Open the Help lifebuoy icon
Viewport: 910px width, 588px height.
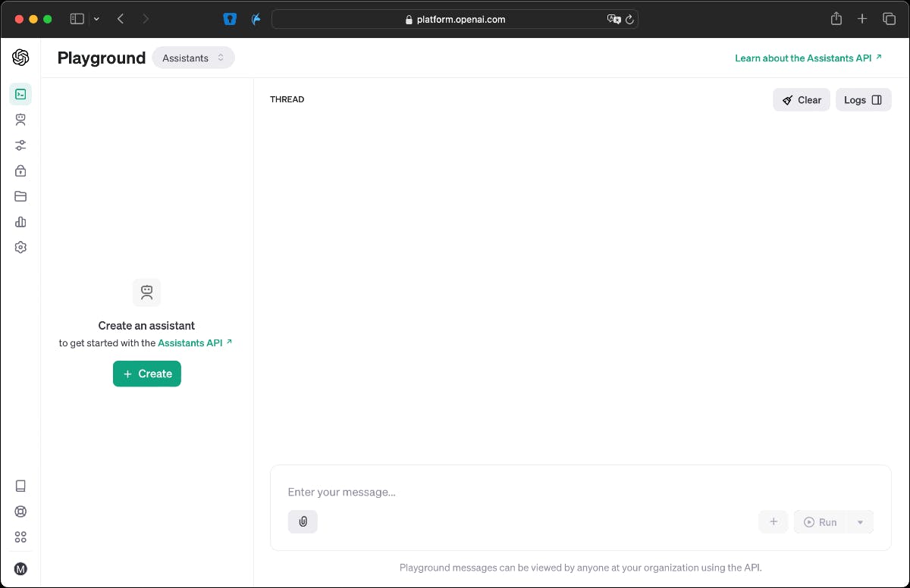pos(20,511)
